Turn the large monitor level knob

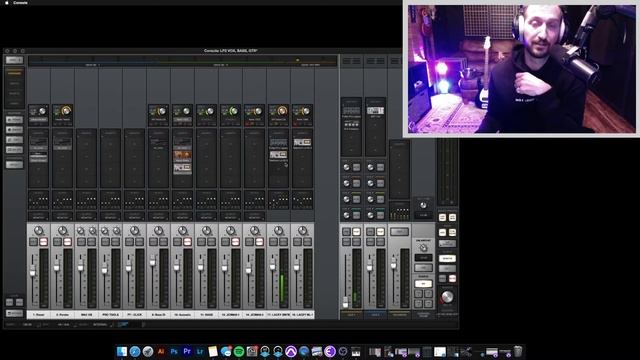coord(447,297)
